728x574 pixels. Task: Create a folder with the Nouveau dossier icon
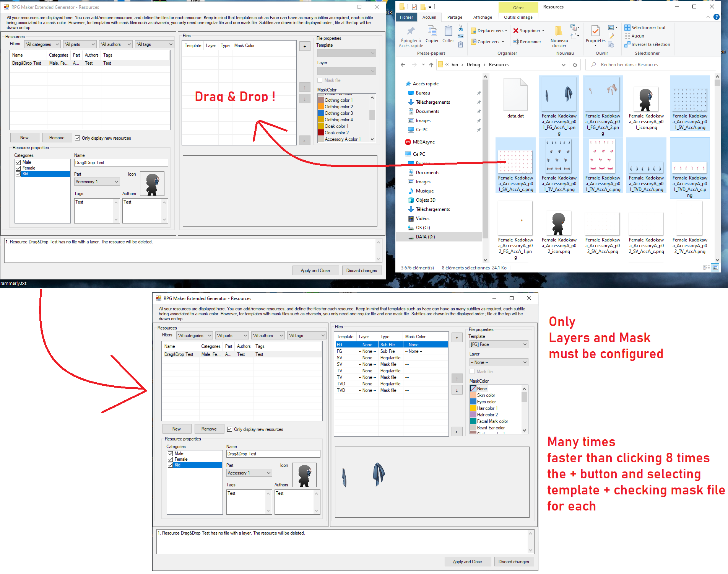[559, 31]
